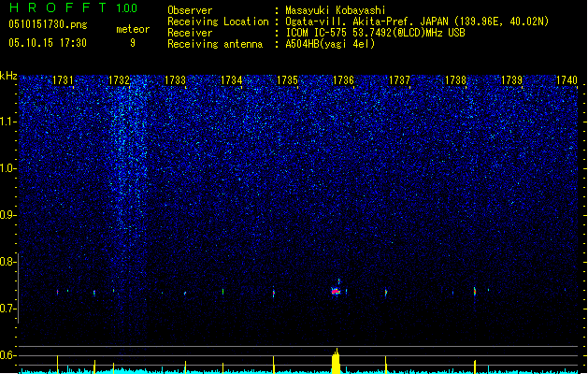Click the 1737 time axis marker
Viewport: 588px width, 374px height.
pyautogui.click(x=400, y=80)
